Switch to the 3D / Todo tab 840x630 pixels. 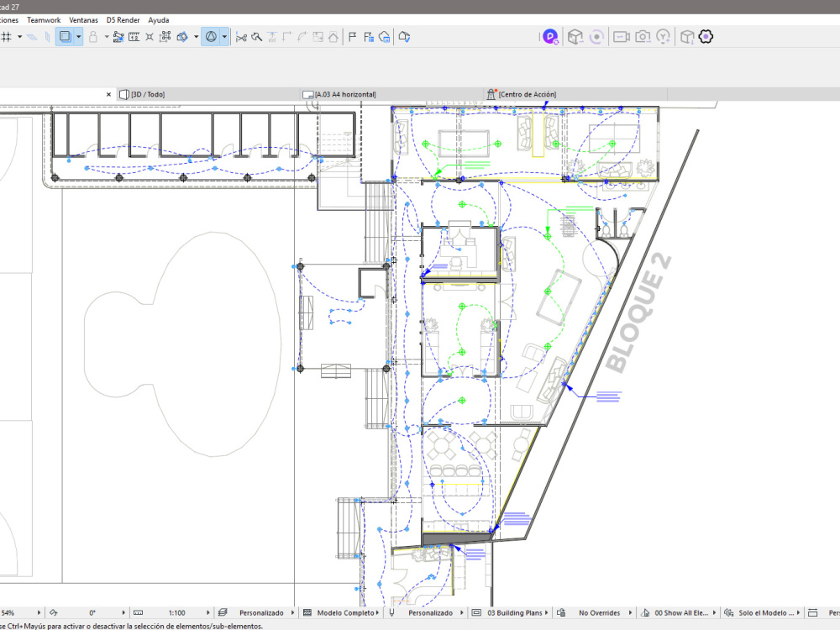[x=208, y=94]
